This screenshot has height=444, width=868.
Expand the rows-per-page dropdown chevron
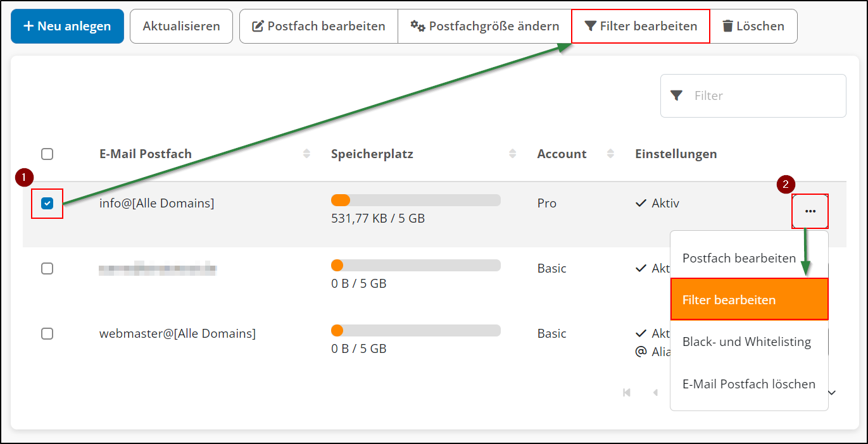tap(833, 393)
